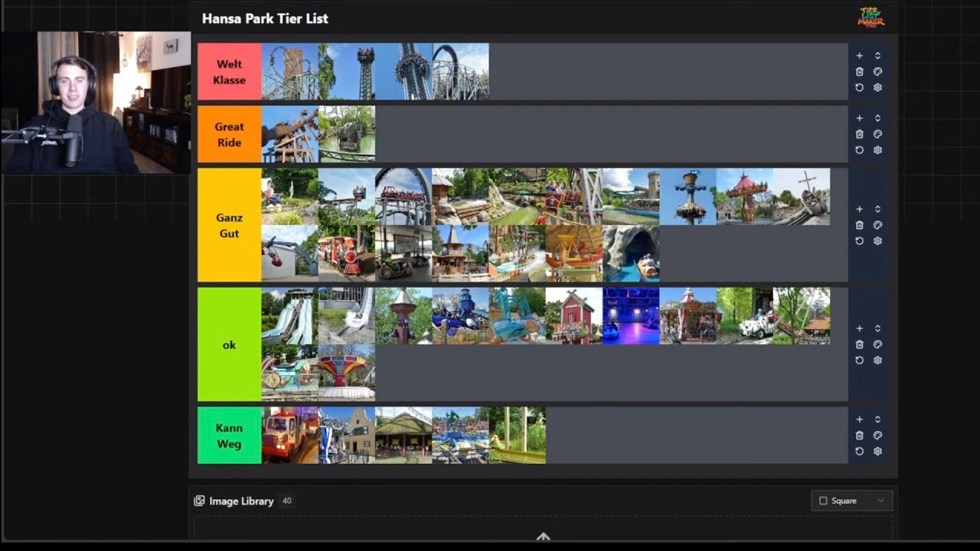Viewport: 980px width, 551px height.
Task: Reset the Ganz Gut tier row
Action: pos(859,241)
